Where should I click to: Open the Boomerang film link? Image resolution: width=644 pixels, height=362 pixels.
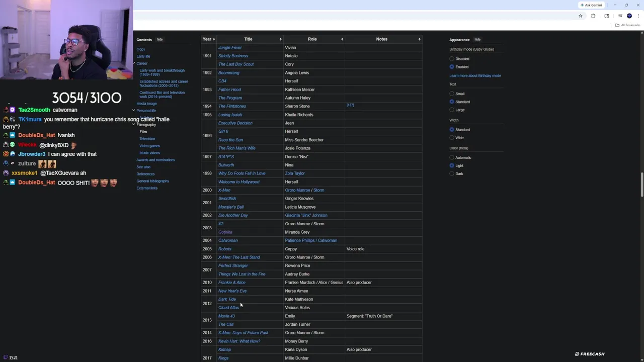[x=229, y=73]
